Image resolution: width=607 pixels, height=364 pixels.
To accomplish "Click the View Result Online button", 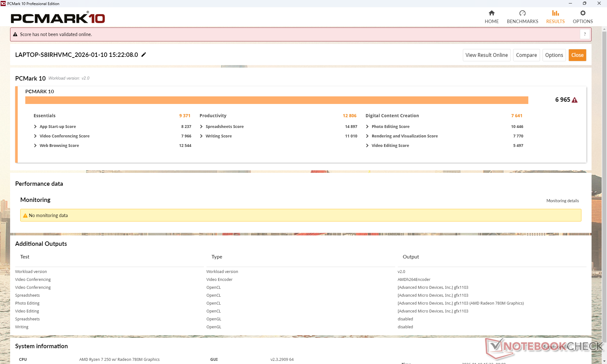I will point(486,55).
